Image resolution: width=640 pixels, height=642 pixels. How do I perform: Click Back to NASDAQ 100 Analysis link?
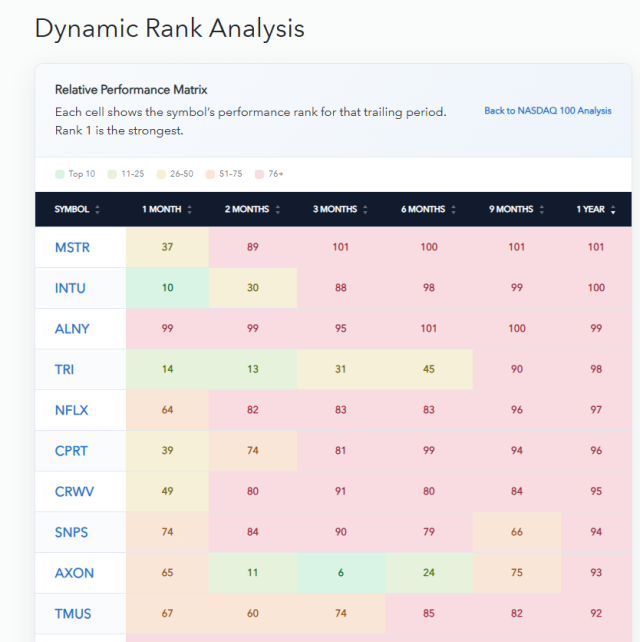tap(547, 111)
